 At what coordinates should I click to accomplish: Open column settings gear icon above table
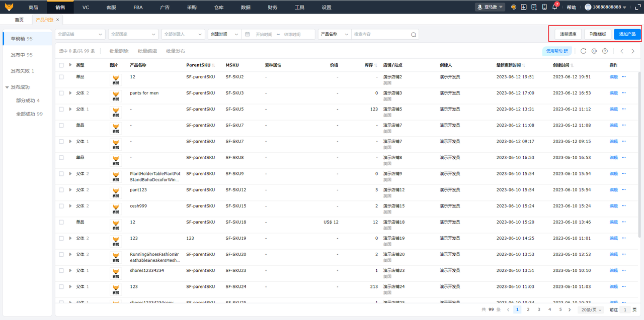pyautogui.click(x=594, y=51)
